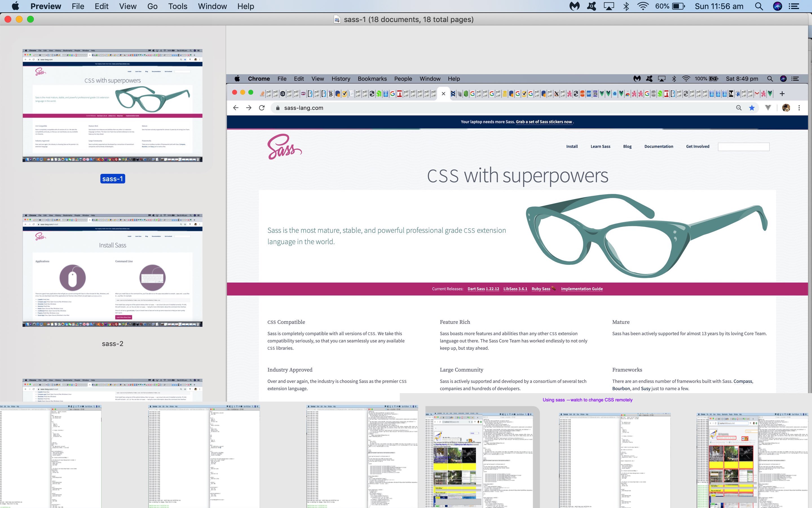The width and height of the screenshot is (812, 508).
Task: Click the forward arrow in the pictured Chrome
Action: [249, 108]
